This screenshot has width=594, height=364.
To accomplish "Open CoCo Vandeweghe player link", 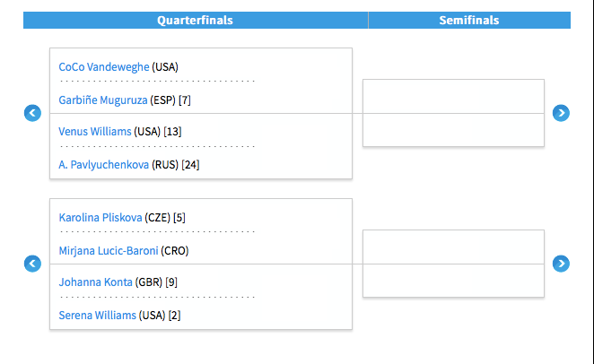I will coord(104,67).
